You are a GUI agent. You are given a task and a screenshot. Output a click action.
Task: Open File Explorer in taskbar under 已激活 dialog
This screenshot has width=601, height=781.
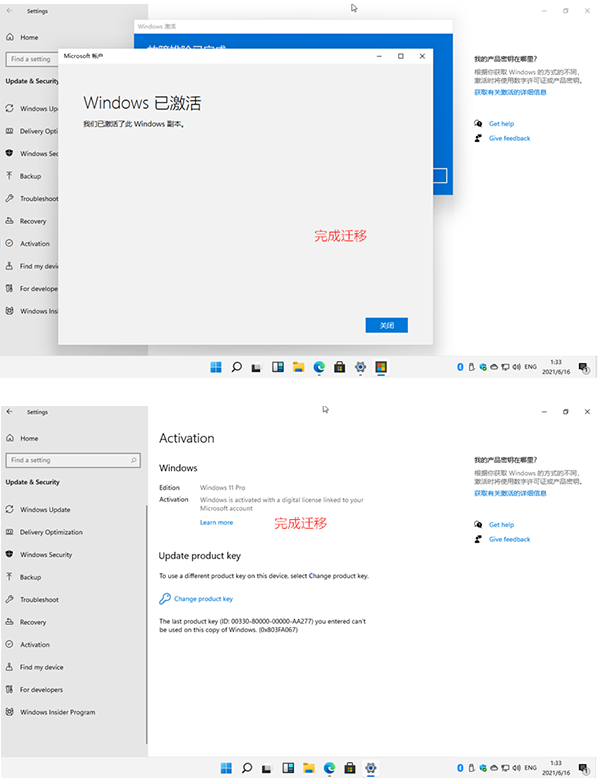click(x=298, y=367)
